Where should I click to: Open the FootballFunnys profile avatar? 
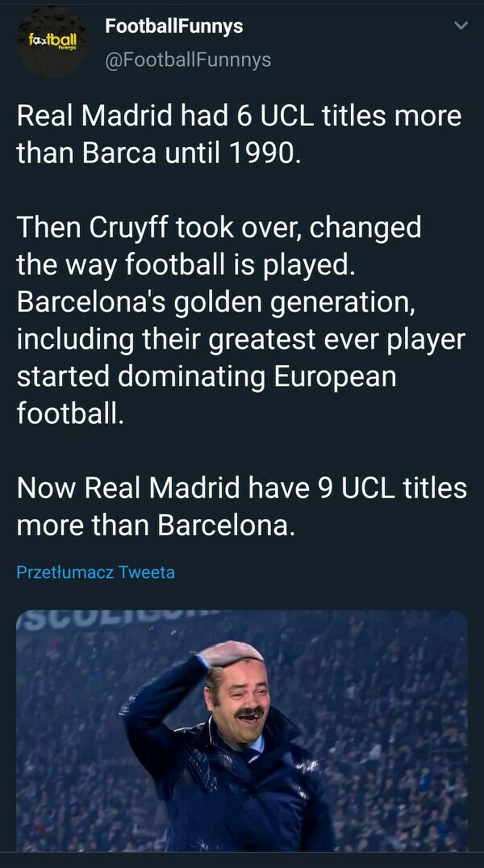coord(52,41)
